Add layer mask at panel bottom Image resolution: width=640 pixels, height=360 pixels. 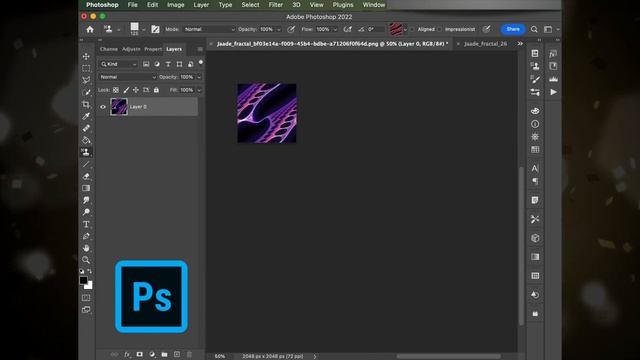pyautogui.click(x=140, y=354)
